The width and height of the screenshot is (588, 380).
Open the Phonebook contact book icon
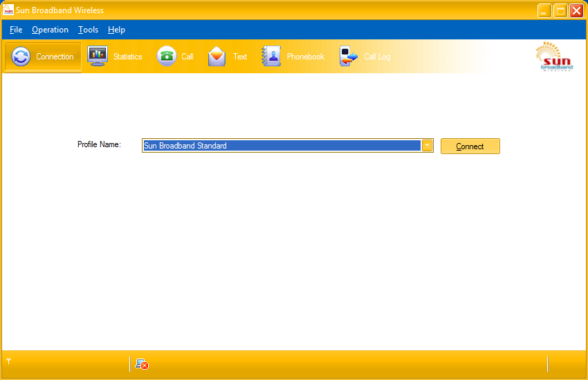(x=271, y=56)
